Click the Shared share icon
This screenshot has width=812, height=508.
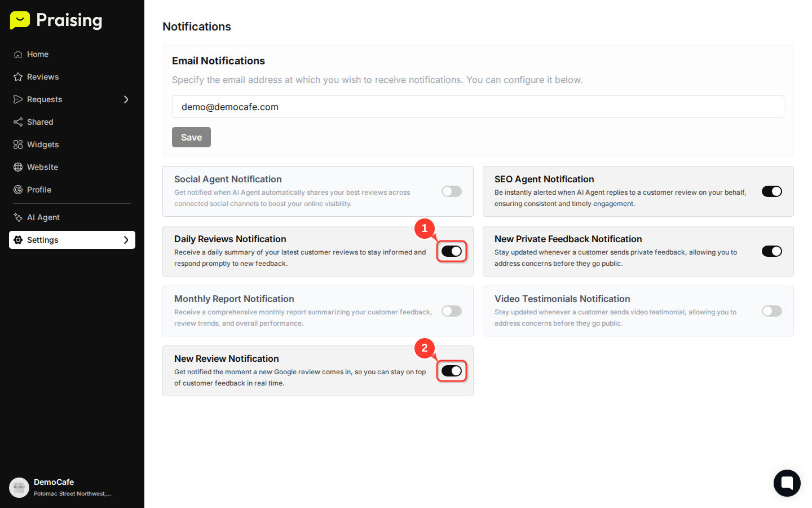(17, 121)
